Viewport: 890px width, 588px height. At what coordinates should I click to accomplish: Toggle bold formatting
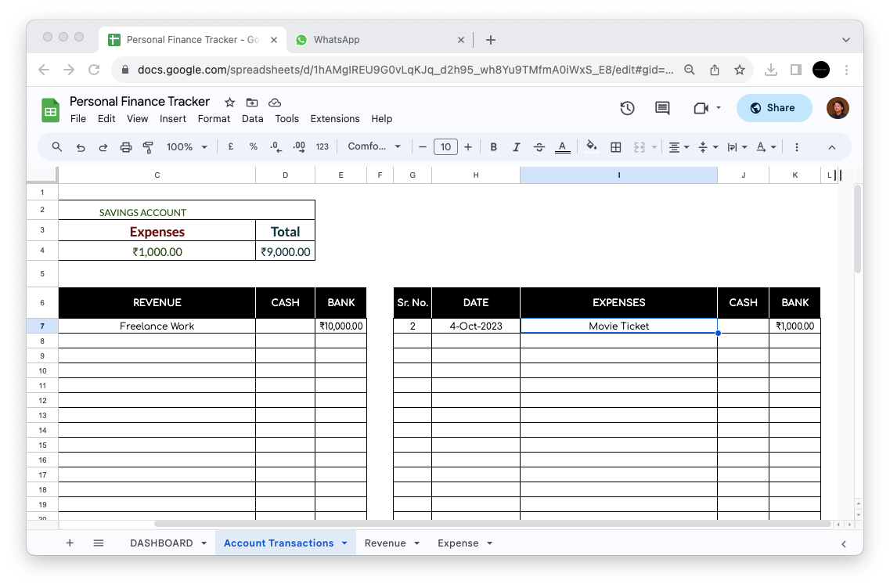pos(493,147)
